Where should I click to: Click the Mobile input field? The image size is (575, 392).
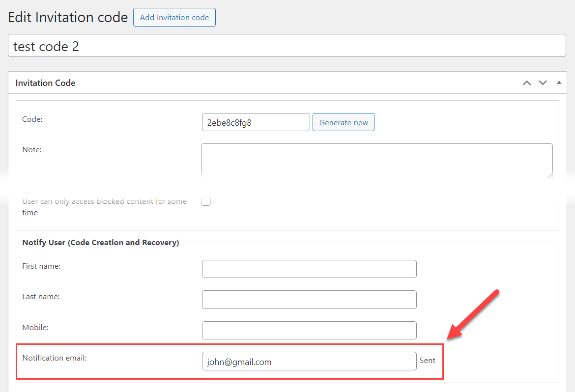[309, 331]
